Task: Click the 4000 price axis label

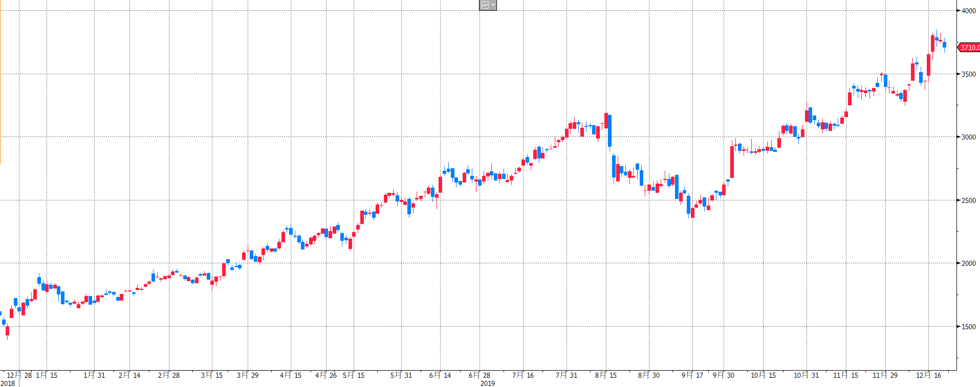Action: click(x=968, y=11)
